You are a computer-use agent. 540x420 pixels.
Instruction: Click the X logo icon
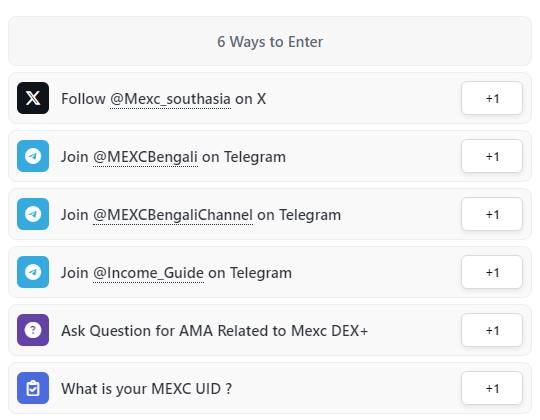[33, 98]
